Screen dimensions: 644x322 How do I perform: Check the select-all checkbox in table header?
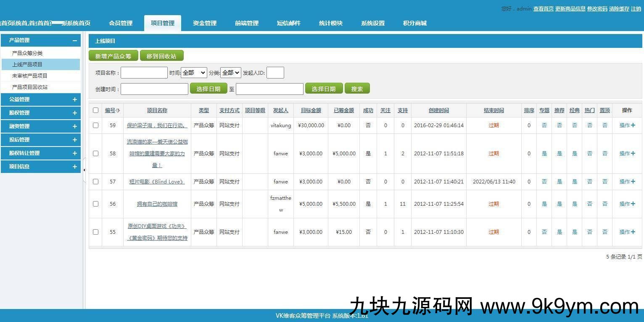[95, 110]
